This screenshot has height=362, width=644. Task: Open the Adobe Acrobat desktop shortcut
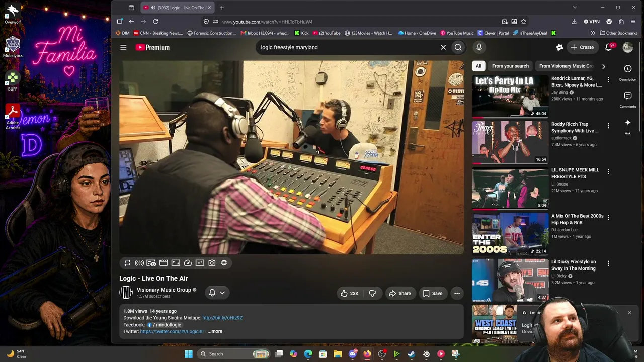(13, 117)
